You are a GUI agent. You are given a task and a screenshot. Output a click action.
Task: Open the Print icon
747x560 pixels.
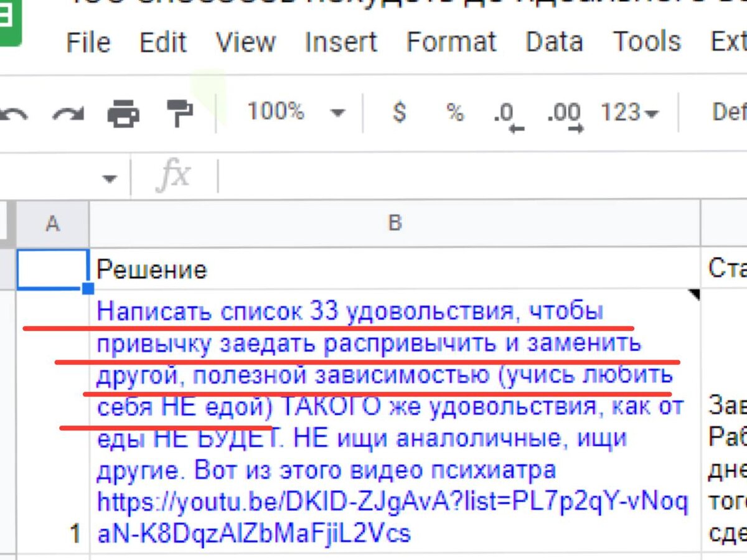(x=123, y=113)
